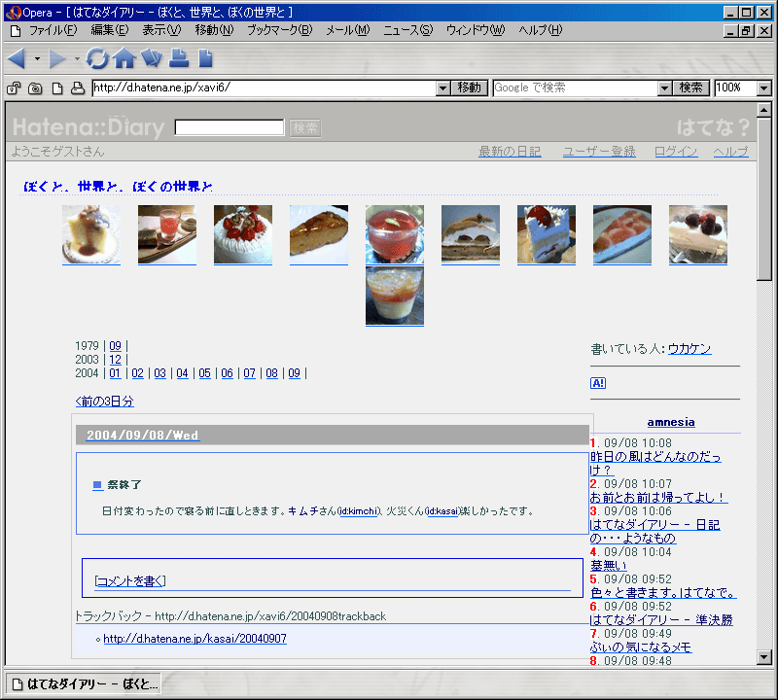
Task: Open the sidebar link お前とお前は帰ってよし！
Action: coord(658,497)
